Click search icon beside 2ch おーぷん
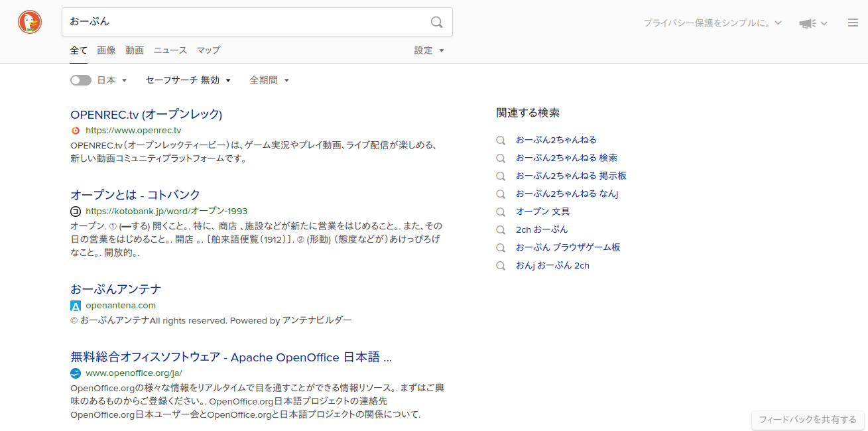Image resolution: width=868 pixels, height=431 pixels. pyautogui.click(x=501, y=230)
